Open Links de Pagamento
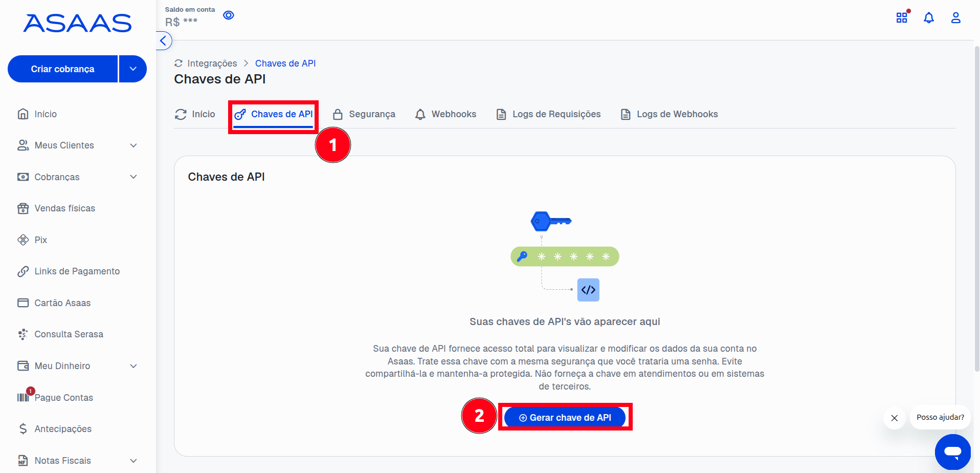The width and height of the screenshot is (980, 473). pyautogui.click(x=77, y=271)
